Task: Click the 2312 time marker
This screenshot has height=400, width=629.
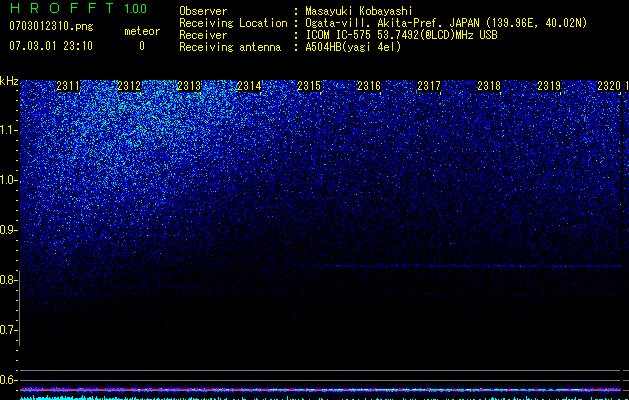Action: [x=129, y=86]
